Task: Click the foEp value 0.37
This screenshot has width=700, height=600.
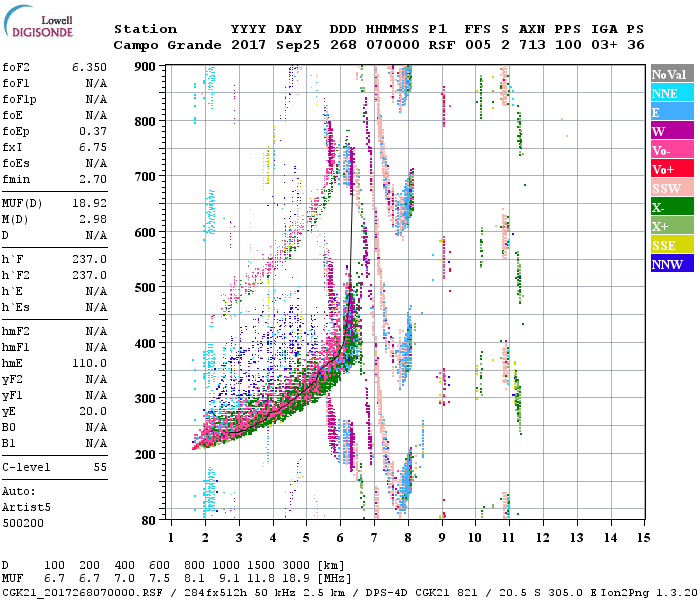Action: pyautogui.click(x=93, y=131)
